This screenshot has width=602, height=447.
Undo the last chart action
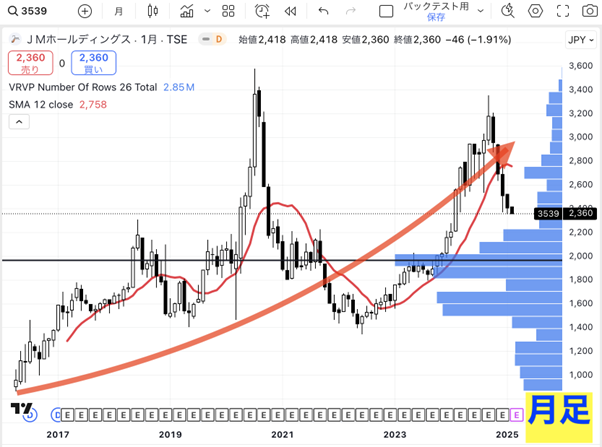(324, 11)
